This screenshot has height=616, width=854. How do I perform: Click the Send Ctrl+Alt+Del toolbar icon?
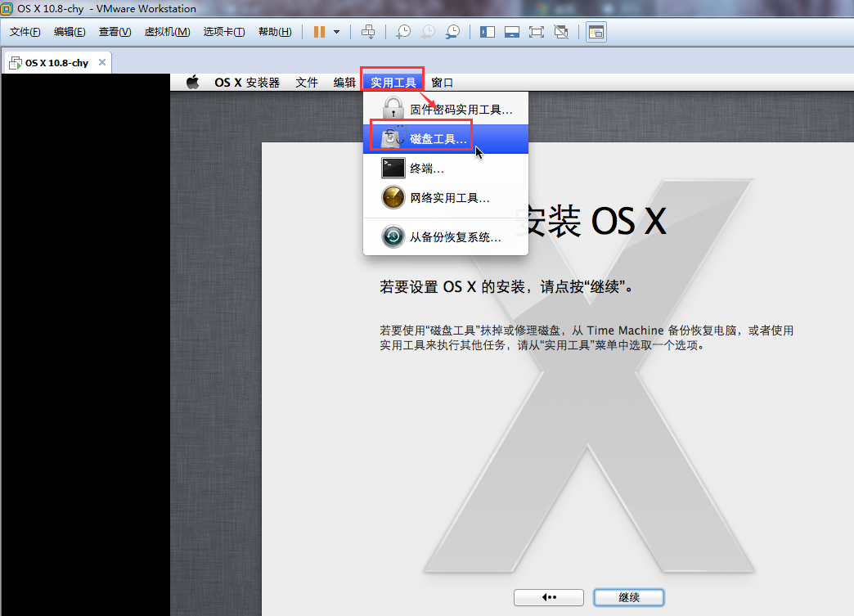pos(368,32)
